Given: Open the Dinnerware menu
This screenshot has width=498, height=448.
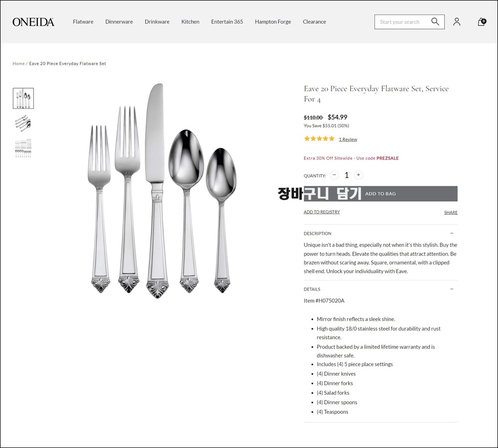Looking at the screenshot, I should point(119,22).
